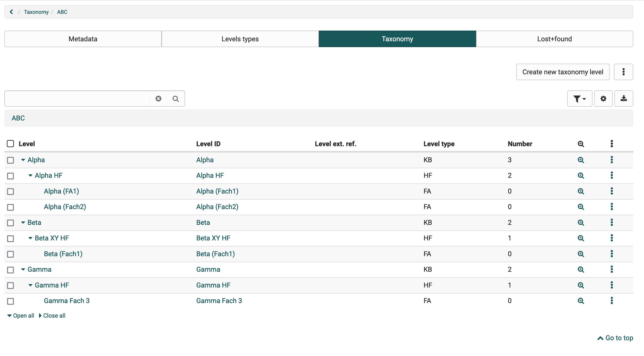Image resolution: width=644 pixels, height=356 pixels.
Task: Switch to the Metadata tab
Action: pos(83,39)
